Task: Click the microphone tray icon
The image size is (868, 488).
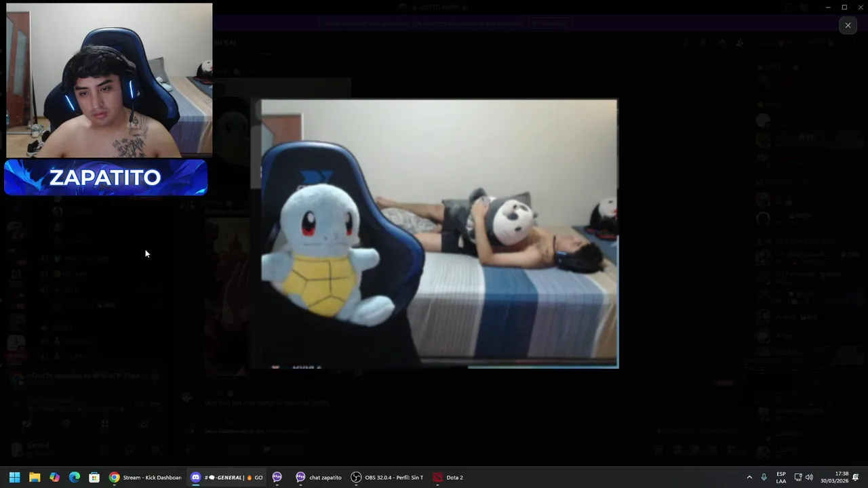Action: coord(764,477)
